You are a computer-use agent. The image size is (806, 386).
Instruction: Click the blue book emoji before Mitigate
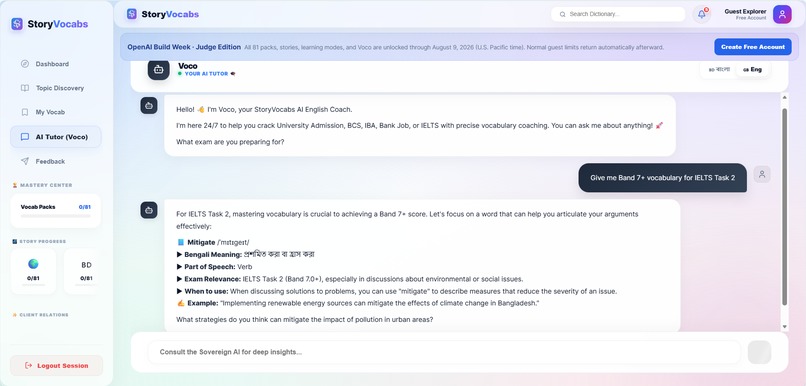click(x=180, y=242)
